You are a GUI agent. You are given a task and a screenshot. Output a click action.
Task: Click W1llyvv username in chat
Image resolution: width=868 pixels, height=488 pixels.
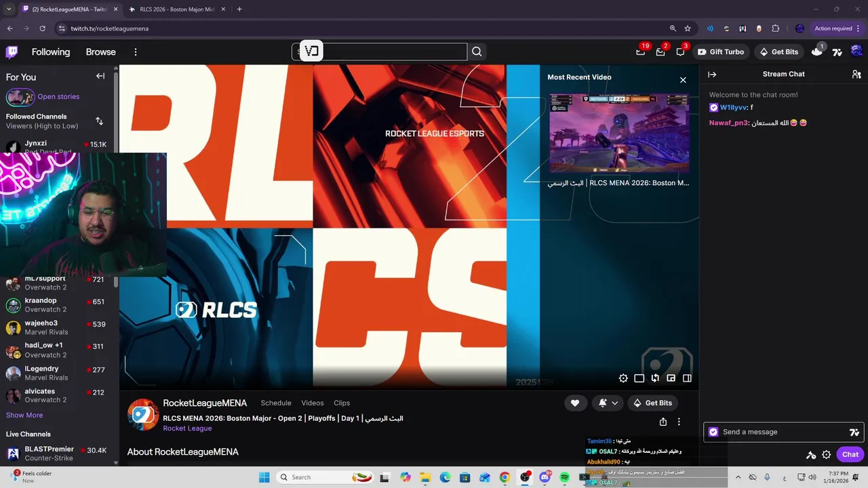pyautogui.click(x=734, y=108)
